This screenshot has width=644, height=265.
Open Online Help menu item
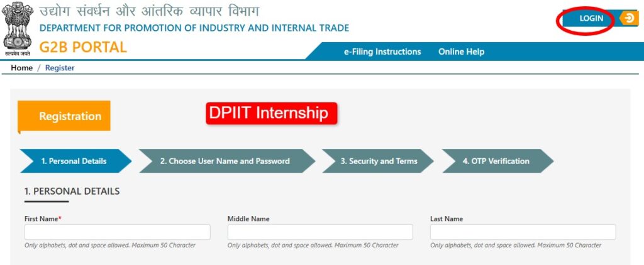tap(461, 51)
